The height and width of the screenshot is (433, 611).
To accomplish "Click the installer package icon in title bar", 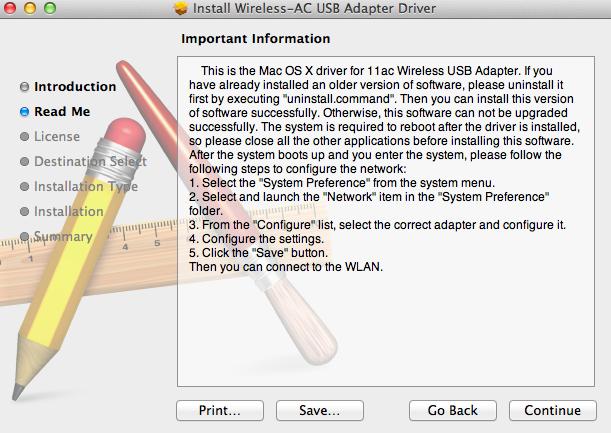I will tap(181, 8).
